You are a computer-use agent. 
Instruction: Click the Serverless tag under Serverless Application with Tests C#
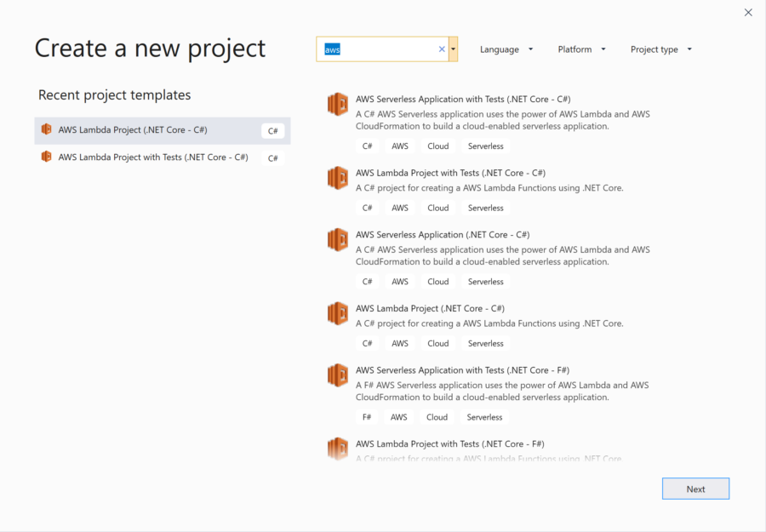click(x=486, y=146)
